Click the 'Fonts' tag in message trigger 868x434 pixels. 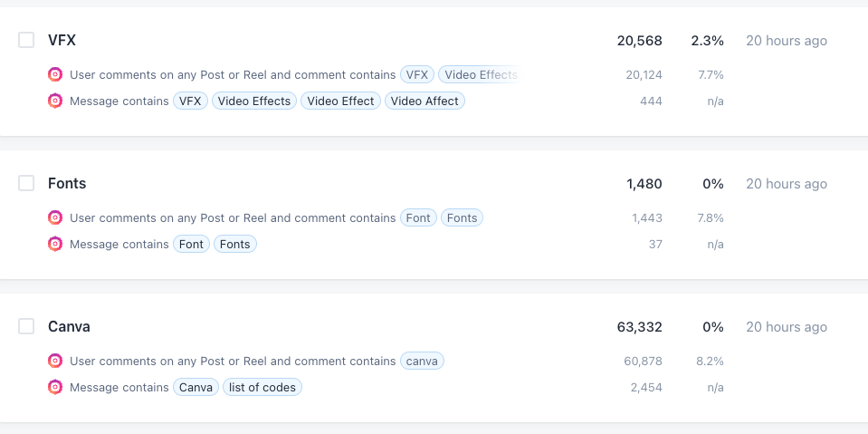click(235, 244)
